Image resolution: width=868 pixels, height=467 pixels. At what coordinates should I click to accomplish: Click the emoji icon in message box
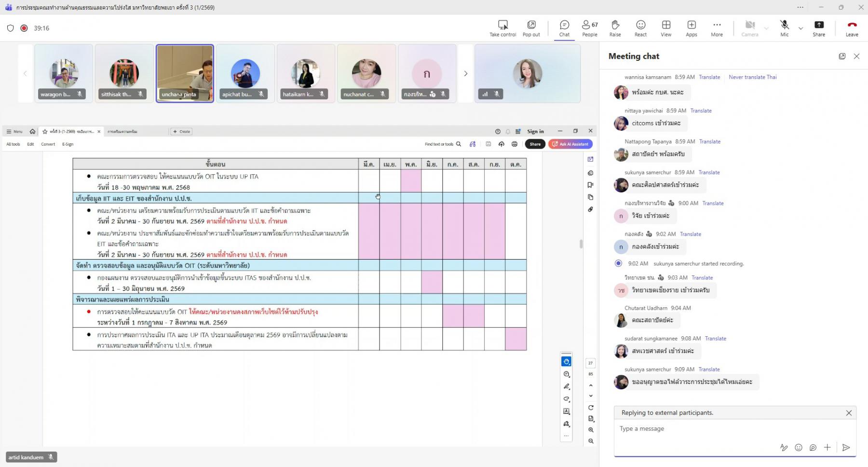click(799, 448)
